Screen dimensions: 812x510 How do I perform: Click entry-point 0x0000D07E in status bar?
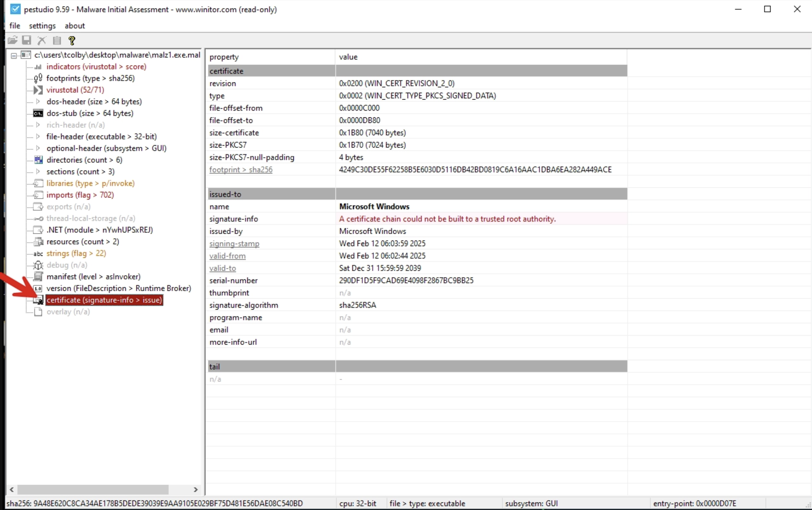click(x=695, y=503)
